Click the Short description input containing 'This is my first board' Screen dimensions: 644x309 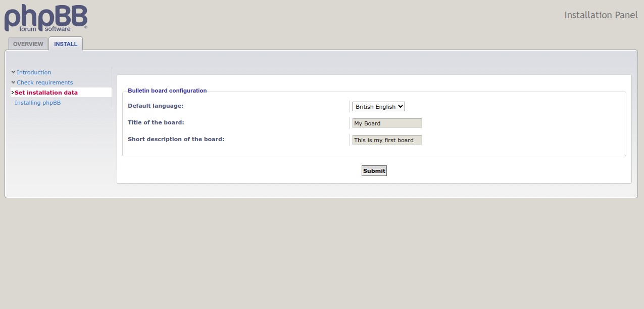coord(387,140)
